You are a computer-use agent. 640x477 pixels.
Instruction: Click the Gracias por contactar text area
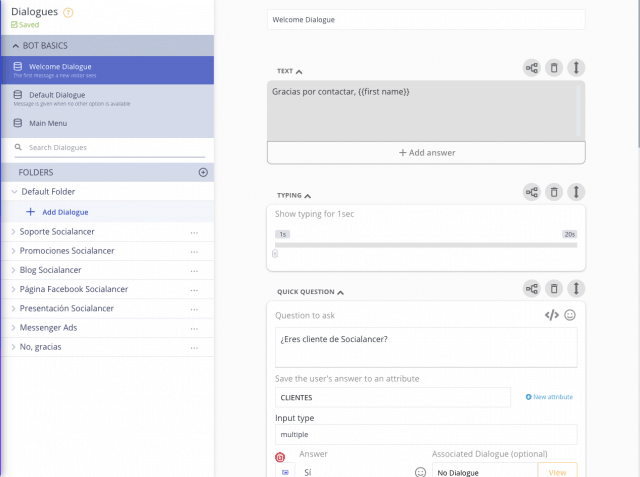426,111
